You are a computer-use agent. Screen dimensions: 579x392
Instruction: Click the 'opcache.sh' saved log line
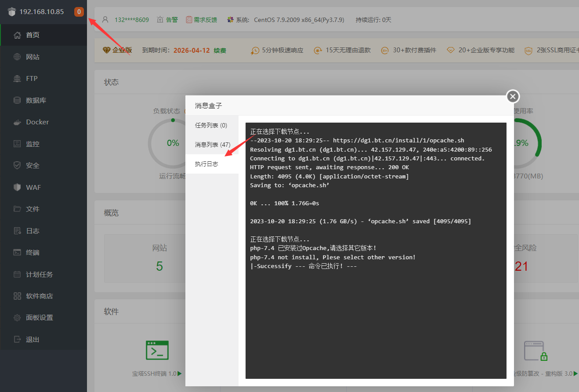(360, 221)
